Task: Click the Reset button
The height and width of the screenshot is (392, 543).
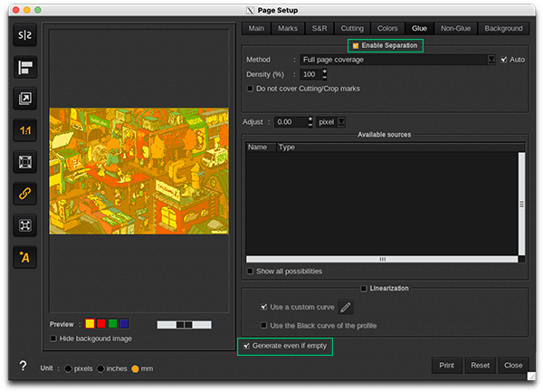Action: pyautogui.click(x=480, y=366)
